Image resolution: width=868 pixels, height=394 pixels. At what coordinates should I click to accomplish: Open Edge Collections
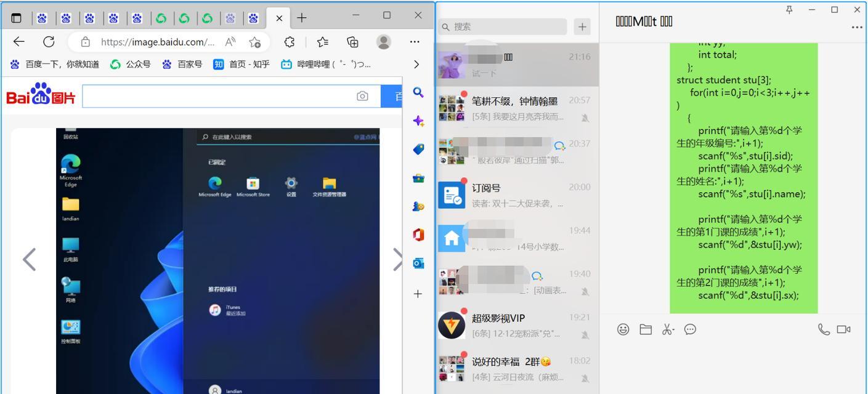(353, 42)
